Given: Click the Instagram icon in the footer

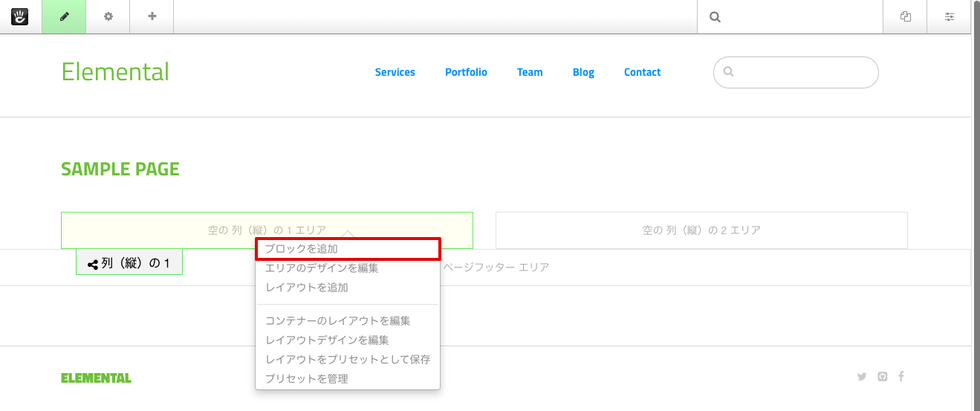Looking at the screenshot, I should 882,376.
